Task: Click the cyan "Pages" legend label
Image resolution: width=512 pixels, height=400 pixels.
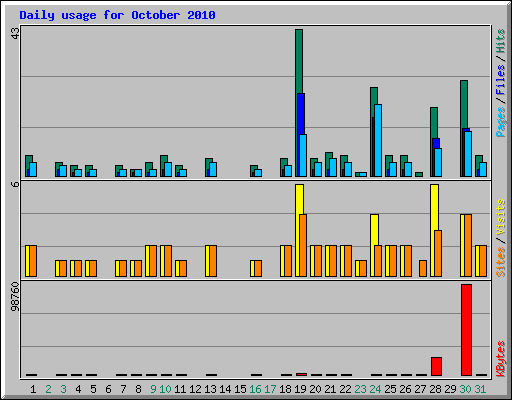Action: pos(501,122)
